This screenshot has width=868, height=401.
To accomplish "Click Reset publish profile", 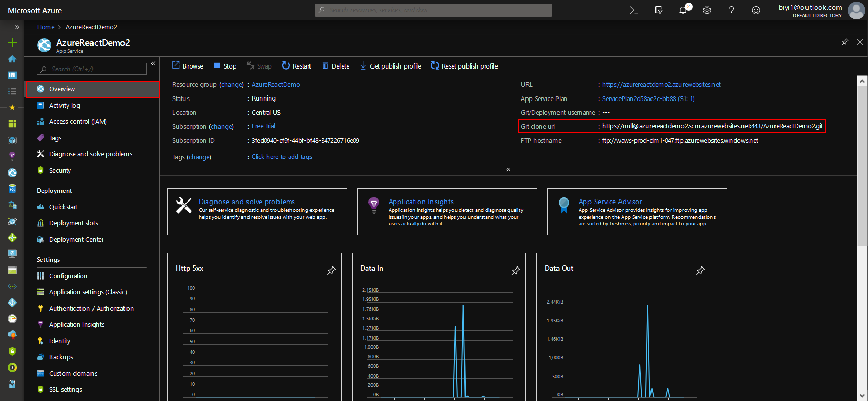I will [464, 66].
